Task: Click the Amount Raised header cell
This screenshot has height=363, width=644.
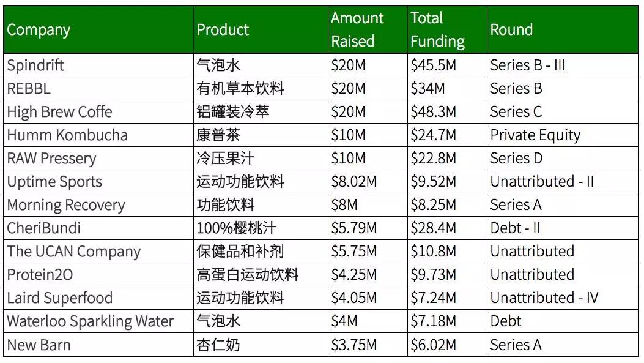Action: tap(368, 29)
